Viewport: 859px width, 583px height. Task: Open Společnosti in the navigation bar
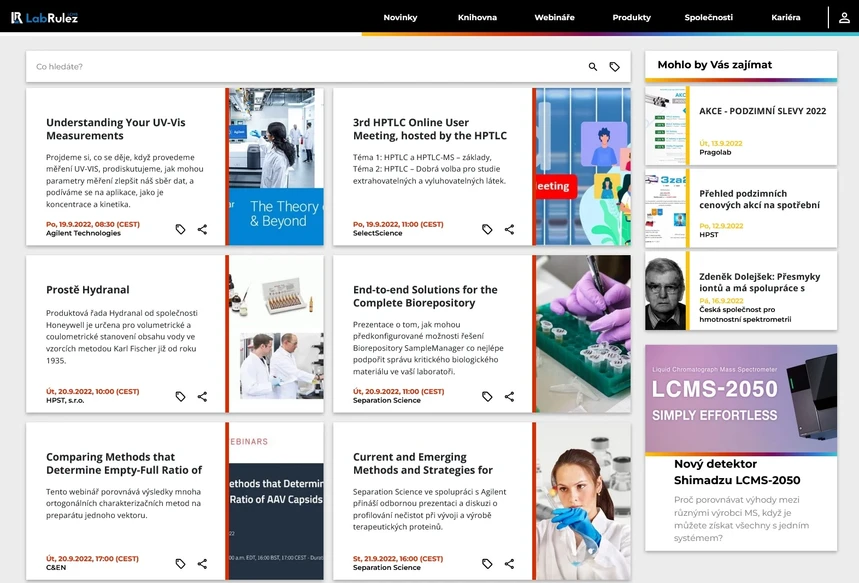(708, 18)
